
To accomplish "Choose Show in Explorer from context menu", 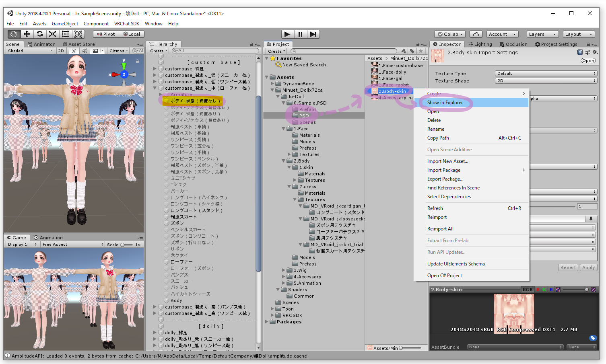I will (472, 103).
